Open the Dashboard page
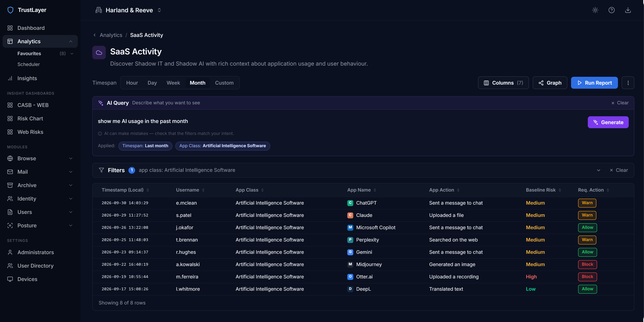This screenshot has height=322, width=644. coord(40,28)
